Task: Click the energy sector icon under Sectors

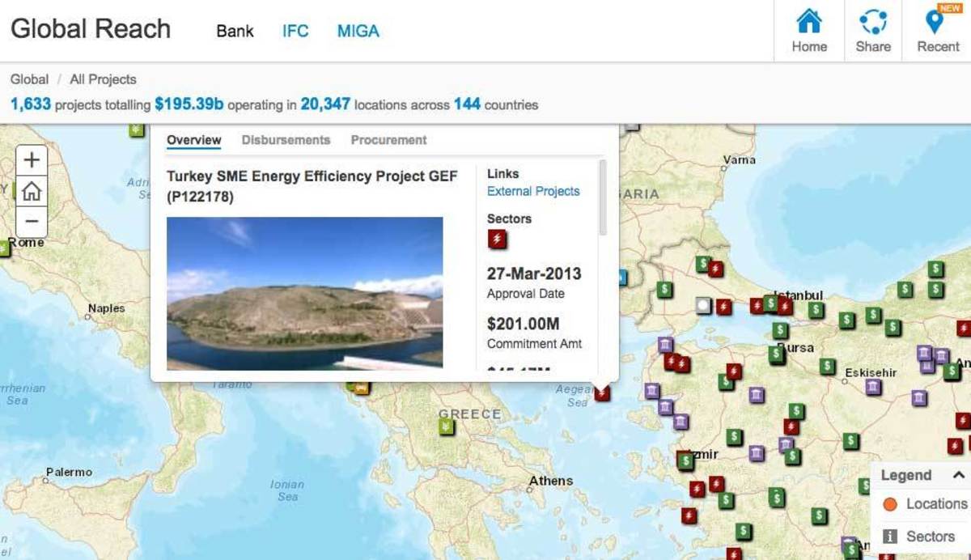Action: pyautogui.click(x=497, y=239)
